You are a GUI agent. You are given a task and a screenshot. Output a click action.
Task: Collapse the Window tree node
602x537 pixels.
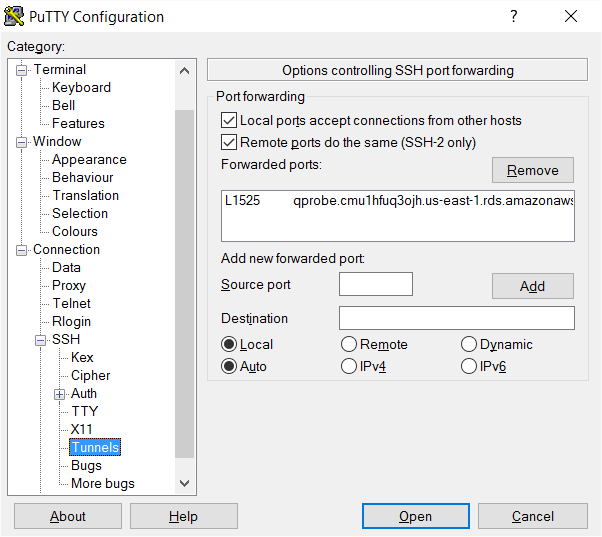point(22,142)
